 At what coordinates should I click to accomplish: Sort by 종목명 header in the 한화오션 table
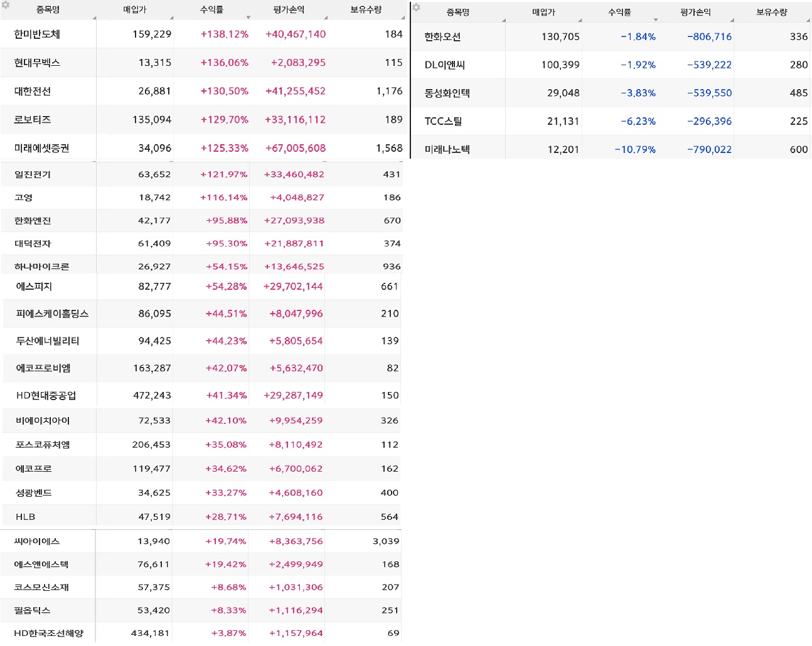[x=458, y=13]
